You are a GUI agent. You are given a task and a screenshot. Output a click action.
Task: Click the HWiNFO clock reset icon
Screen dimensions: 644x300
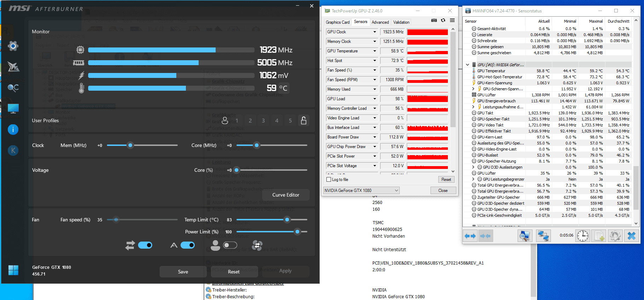click(582, 236)
